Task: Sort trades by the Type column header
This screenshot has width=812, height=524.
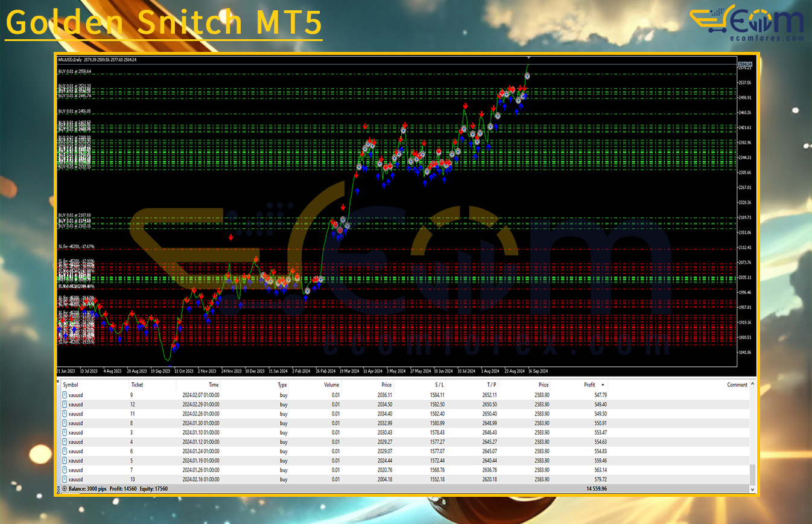Action: pos(282,385)
